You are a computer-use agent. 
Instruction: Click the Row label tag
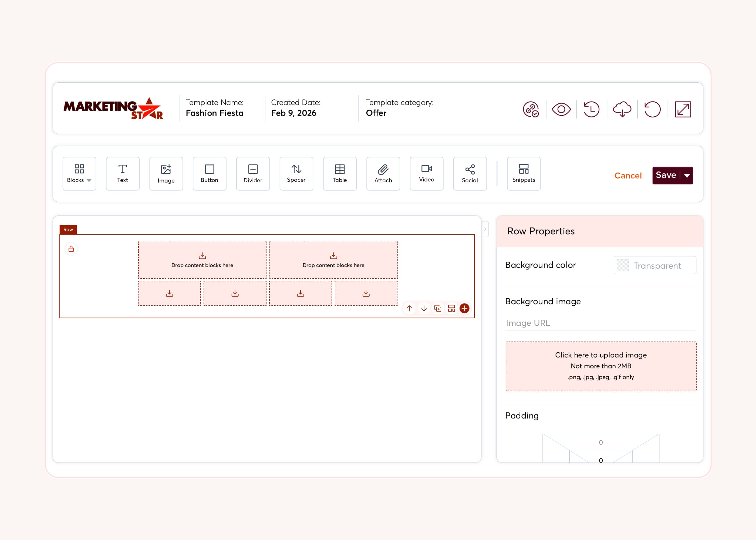(x=68, y=230)
